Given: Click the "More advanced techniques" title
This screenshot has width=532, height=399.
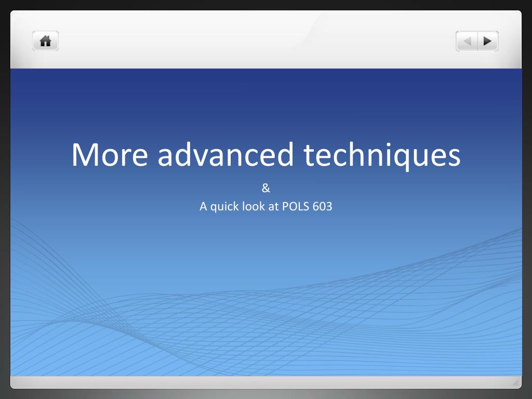Looking at the screenshot, I should 265,155.
